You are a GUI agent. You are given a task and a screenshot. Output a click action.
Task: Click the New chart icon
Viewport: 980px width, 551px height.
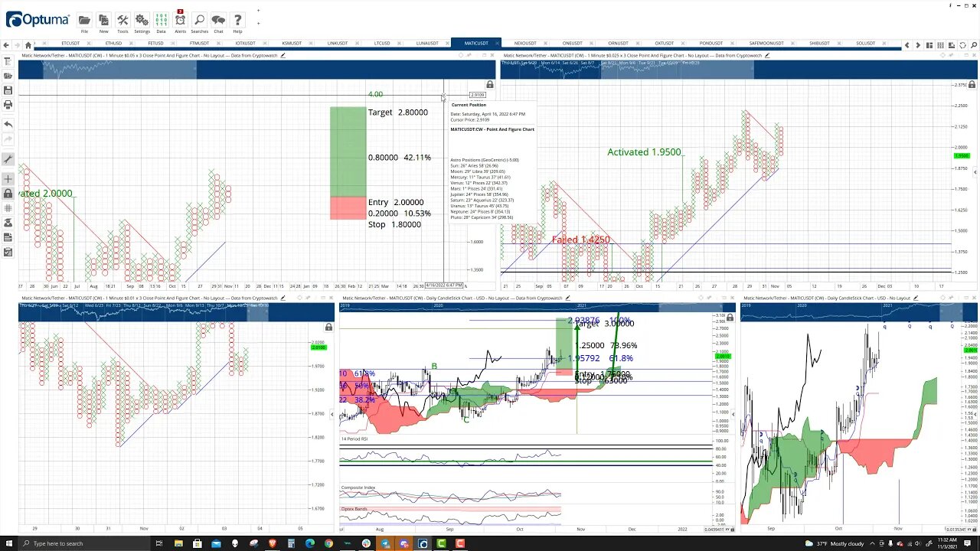point(103,20)
